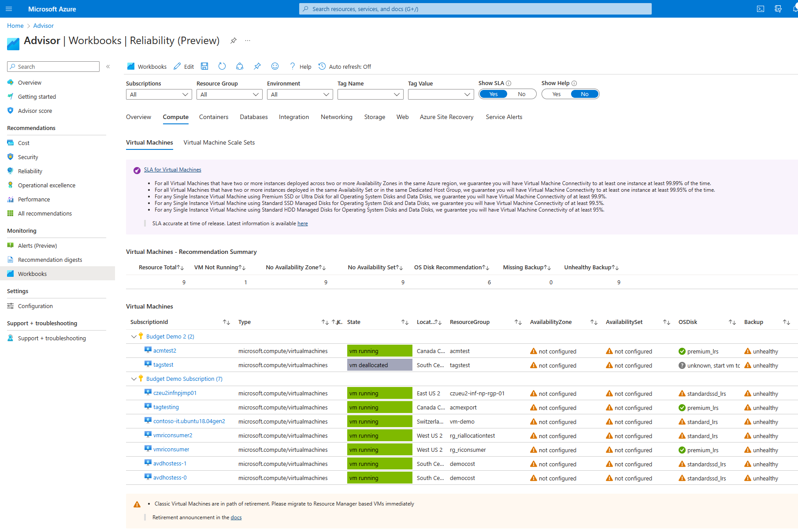Image resolution: width=798 pixels, height=532 pixels.
Task: Open the acmtest2 virtual machine
Action: [165, 351]
